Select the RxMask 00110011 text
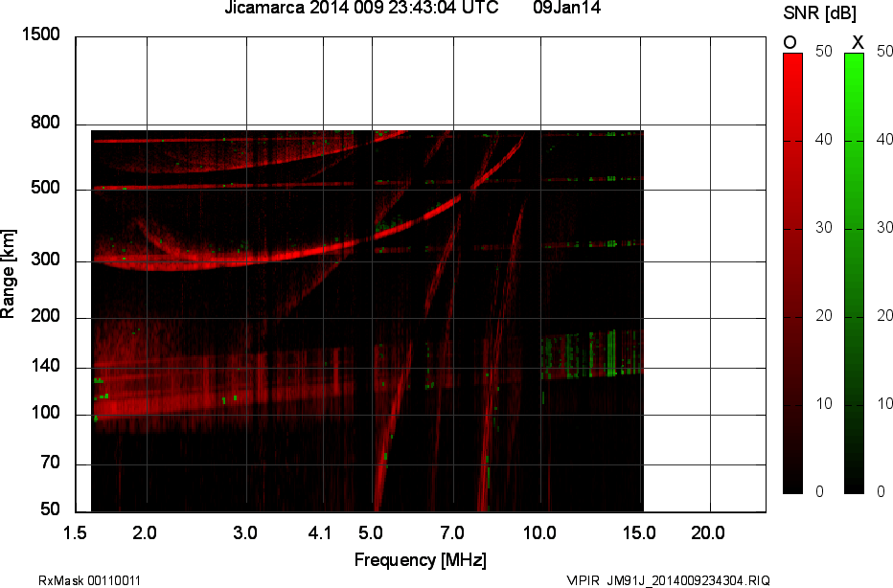 tap(90, 580)
